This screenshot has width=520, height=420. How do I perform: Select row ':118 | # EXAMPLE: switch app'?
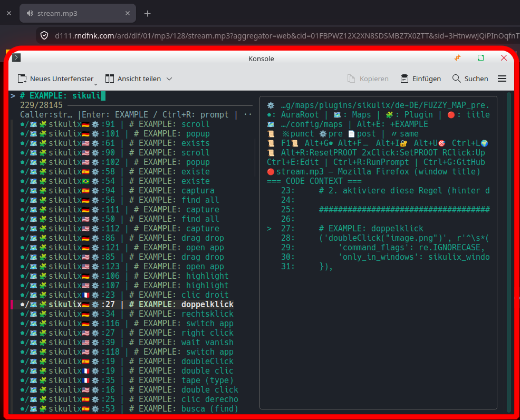click(x=127, y=352)
